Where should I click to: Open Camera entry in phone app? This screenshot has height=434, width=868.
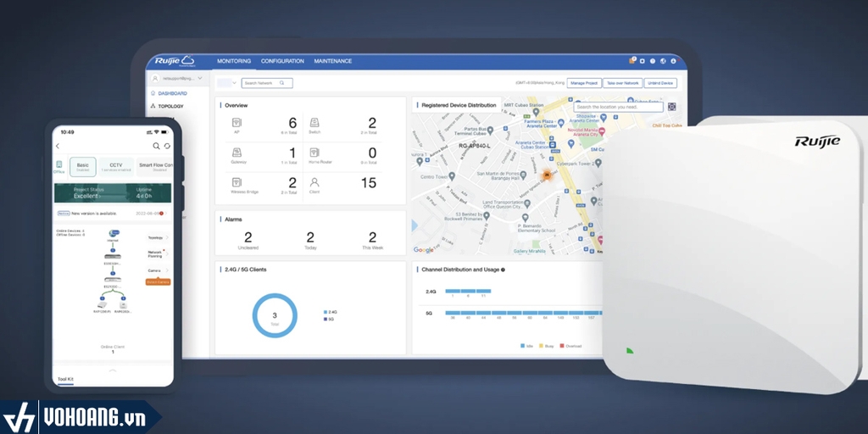[159, 270]
